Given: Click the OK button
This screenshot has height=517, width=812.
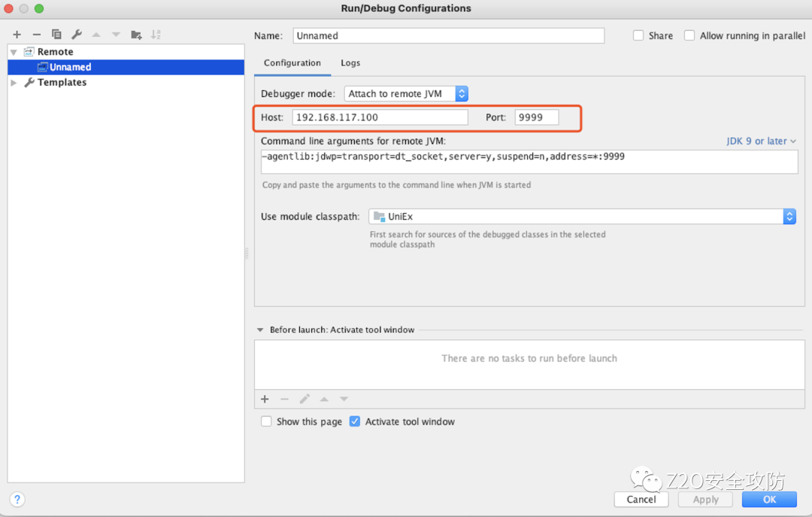Looking at the screenshot, I should (x=769, y=500).
